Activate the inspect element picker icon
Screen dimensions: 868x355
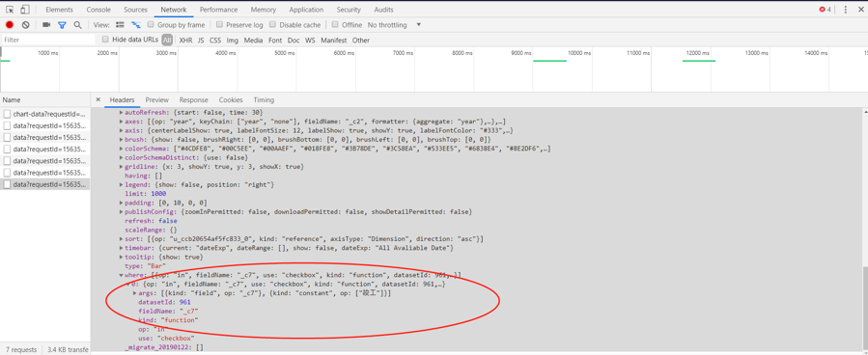(x=10, y=10)
